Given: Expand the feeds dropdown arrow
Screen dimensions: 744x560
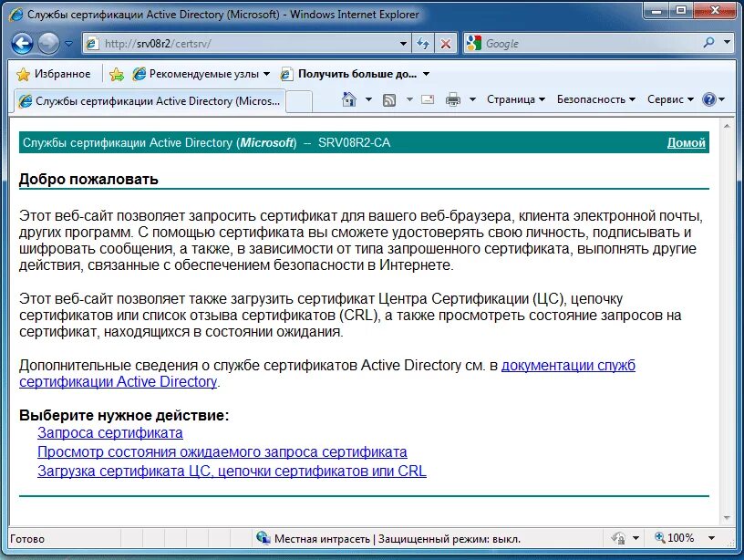Looking at the screenshot, I should click(x=409, y=99).
